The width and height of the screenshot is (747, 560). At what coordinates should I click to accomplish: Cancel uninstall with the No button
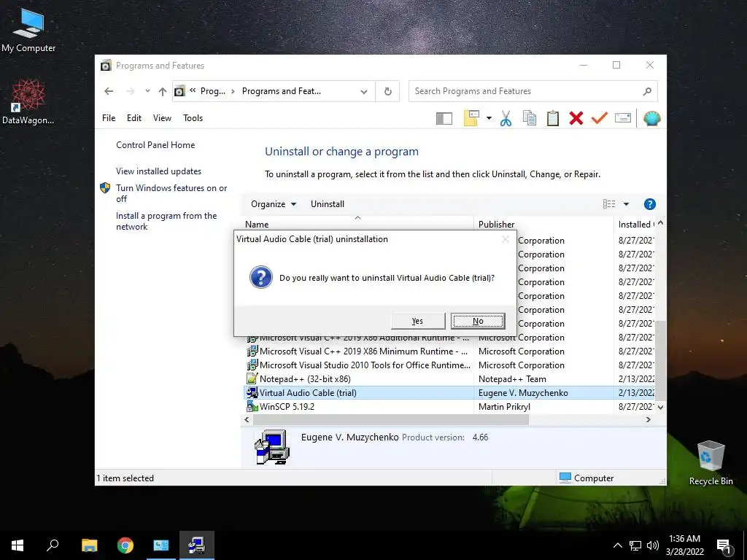coord(478,321)
